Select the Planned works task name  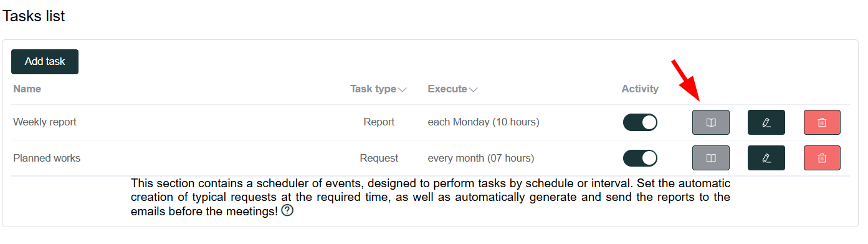pyautogui.click(x=47, y=158)
